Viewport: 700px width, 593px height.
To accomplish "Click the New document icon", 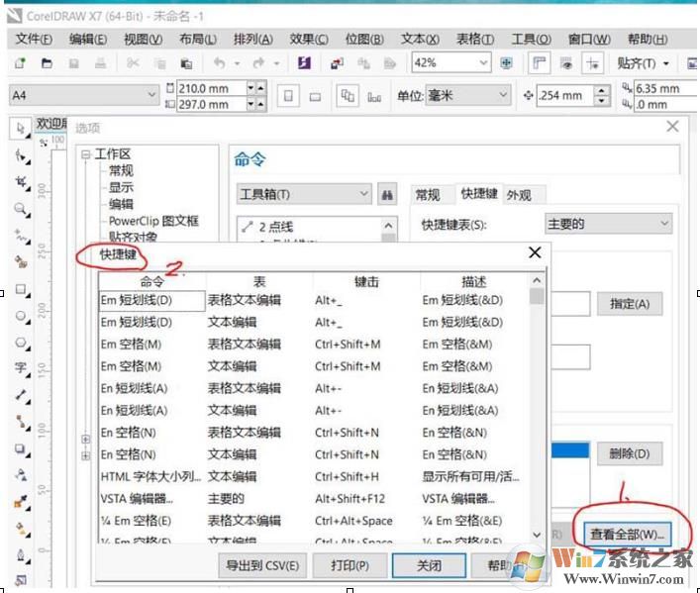I will pos(21,63).
